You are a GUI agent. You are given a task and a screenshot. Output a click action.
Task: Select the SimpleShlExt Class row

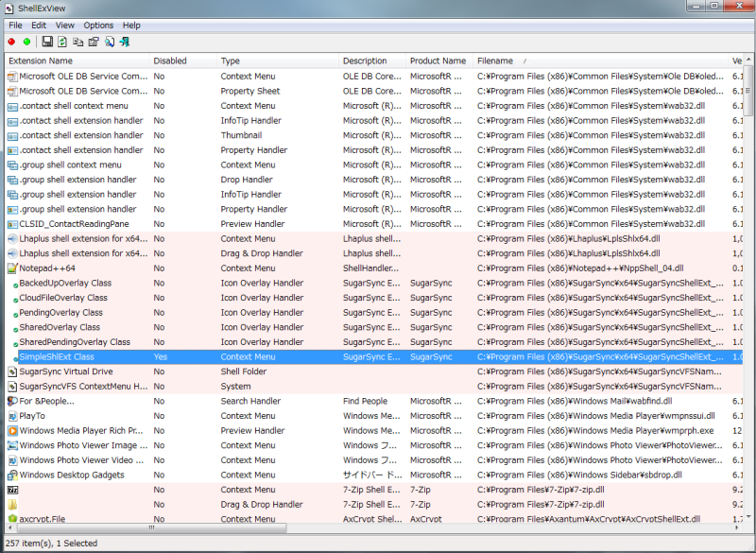pos(373,356)
